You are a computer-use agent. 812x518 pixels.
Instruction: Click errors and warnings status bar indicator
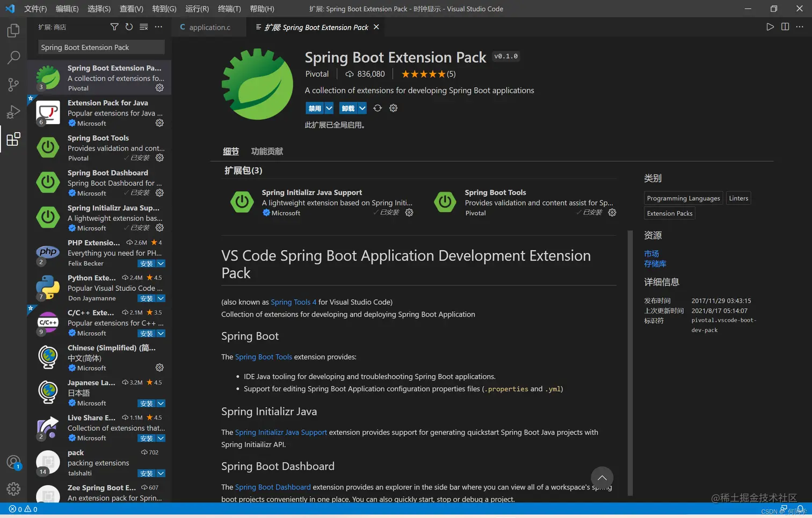[x=23, y=509]
